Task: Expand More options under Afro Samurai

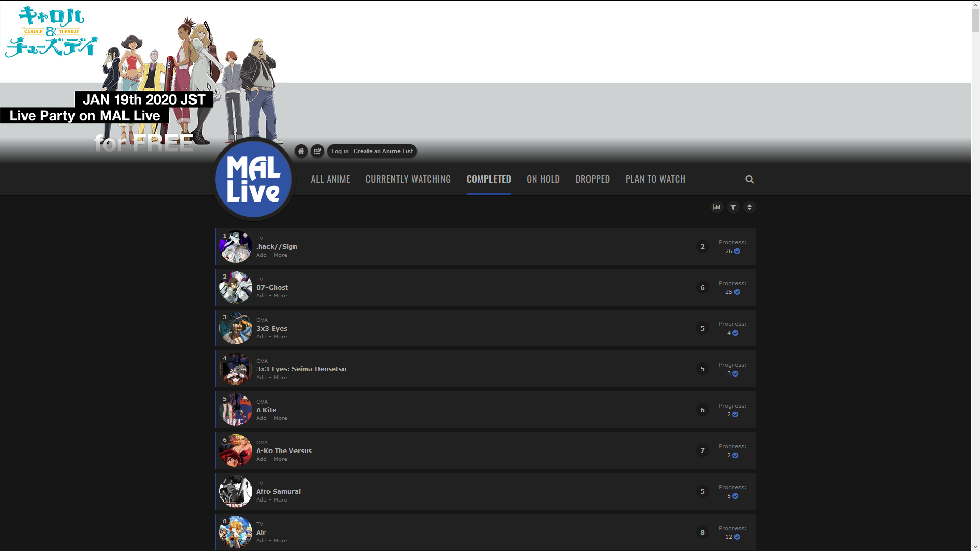Action: (280, 500)
